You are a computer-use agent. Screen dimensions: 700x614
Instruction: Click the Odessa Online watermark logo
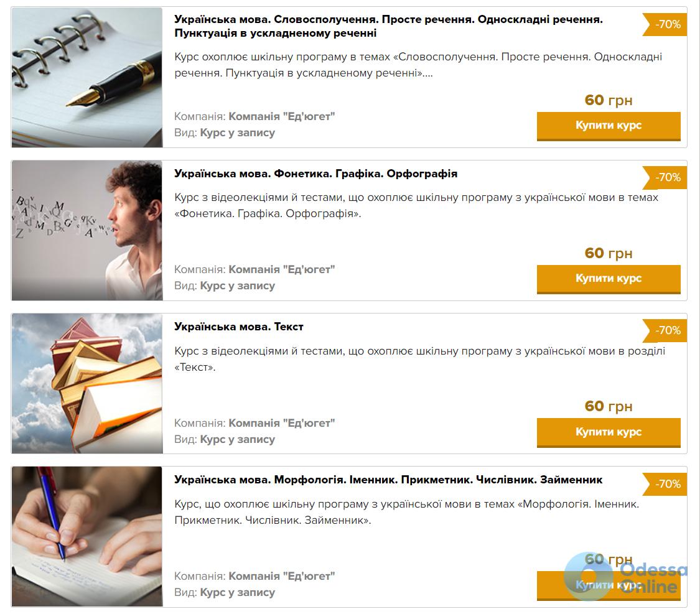point(625,577)
